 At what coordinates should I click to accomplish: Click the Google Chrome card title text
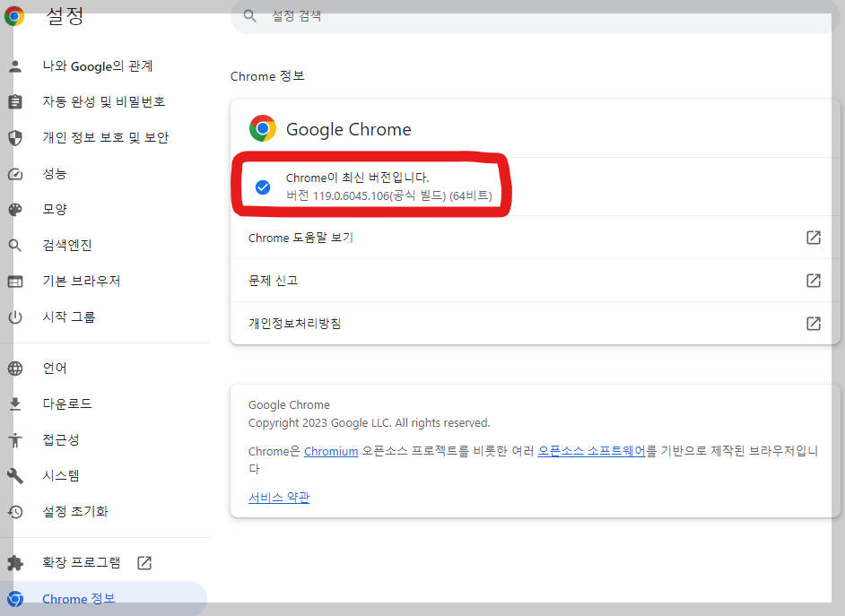[349, 130]
